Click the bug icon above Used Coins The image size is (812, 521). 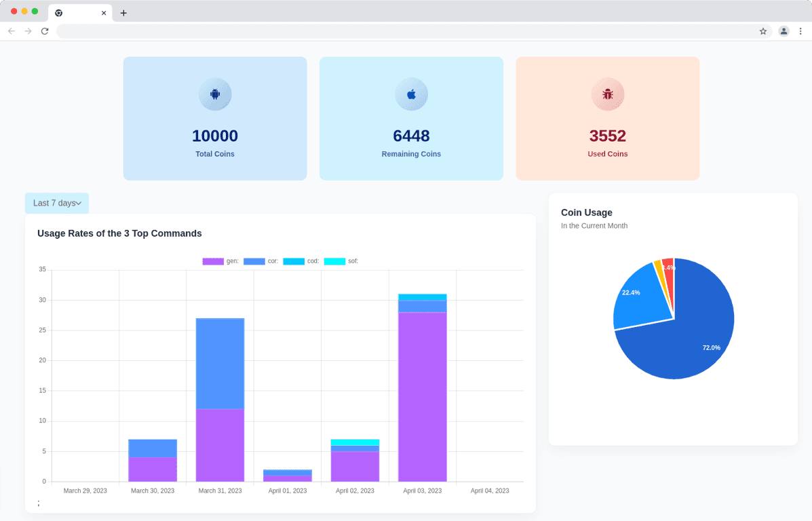[607, 94]
